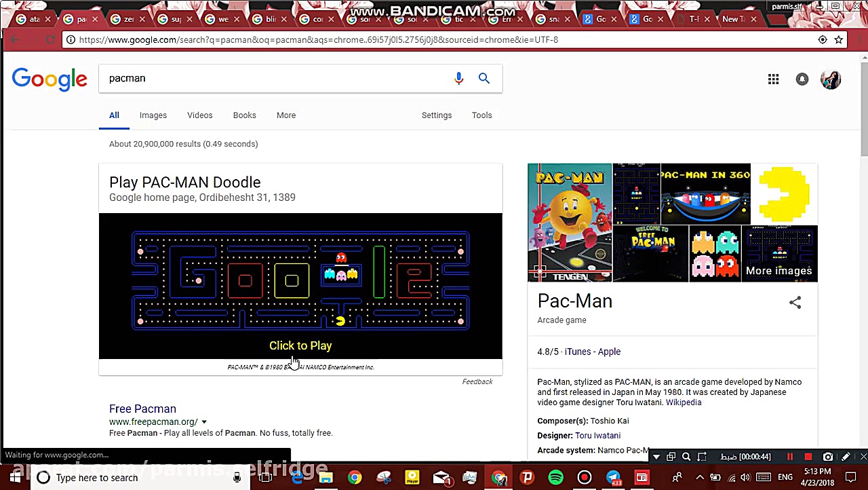This screenshot has width=868, height=490.
Task: Open Task View on the taskbar
Action: [266, 478]
